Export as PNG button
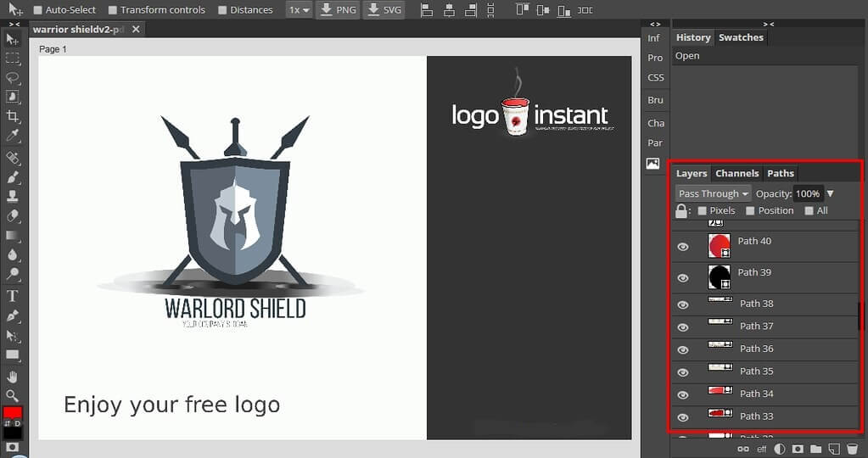868x458 pixels. (x=339, y=10)
